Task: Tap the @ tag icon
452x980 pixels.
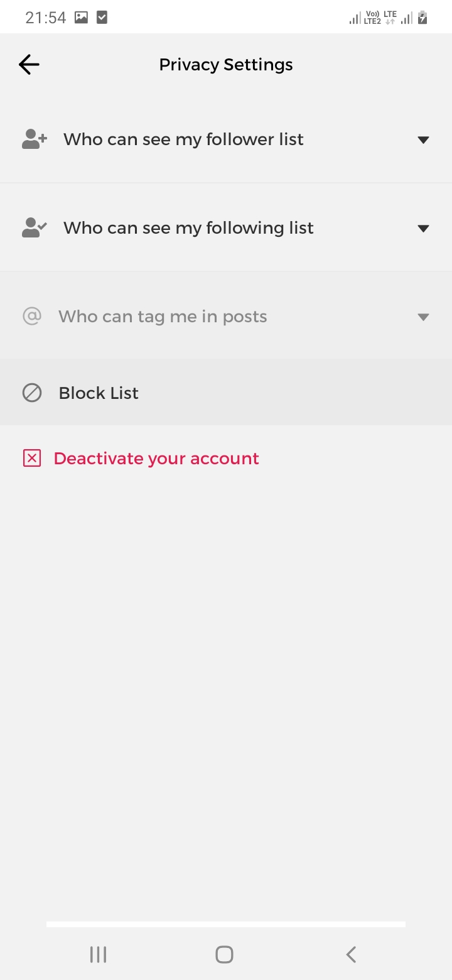Action: coord(32,316)
